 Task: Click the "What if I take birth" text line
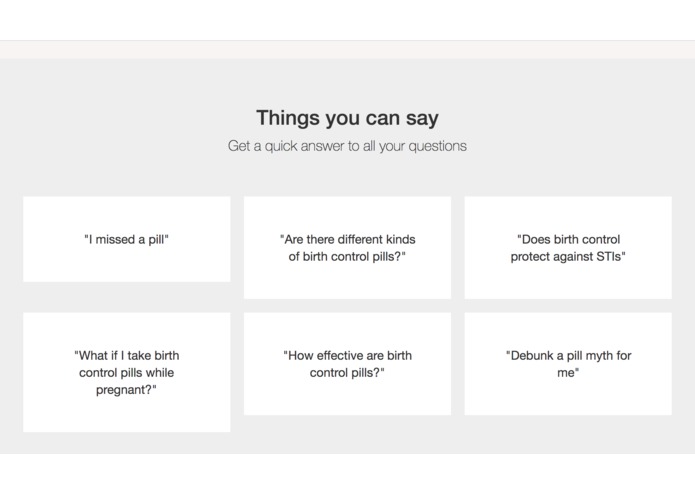pyautogui.click(x=126, y=355)
